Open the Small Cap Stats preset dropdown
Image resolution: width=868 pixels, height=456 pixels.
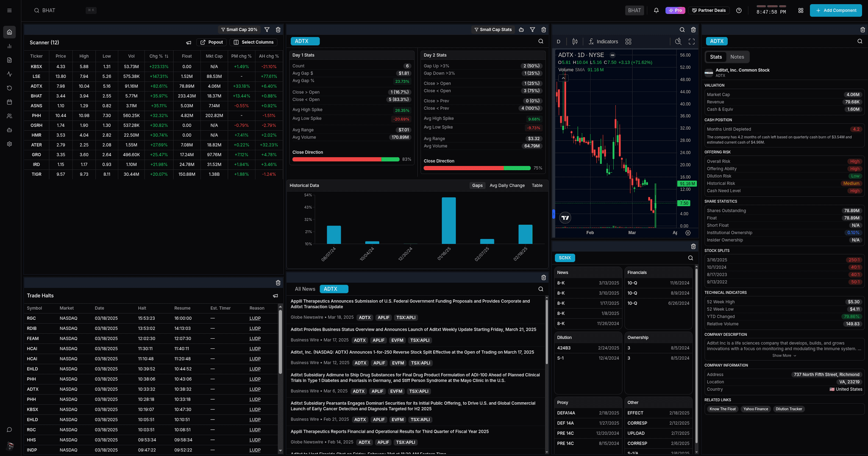[493, 30]
